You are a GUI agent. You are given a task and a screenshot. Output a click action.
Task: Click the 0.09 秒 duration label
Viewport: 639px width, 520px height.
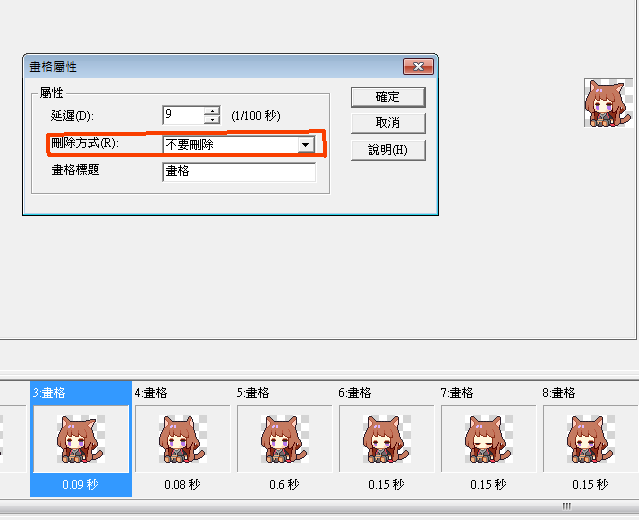click(x=80, y=485)
